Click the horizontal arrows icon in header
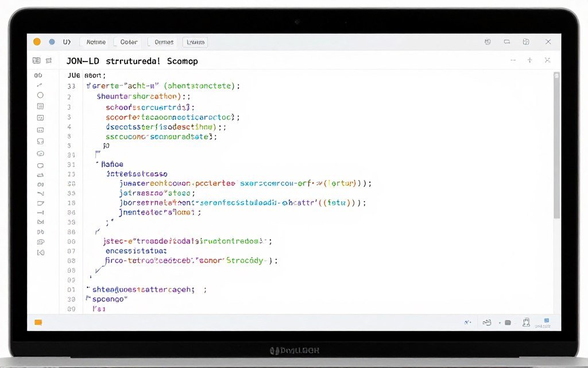This screenshot has height=368, width=588. pyautogui.click(x=513, y=60)
